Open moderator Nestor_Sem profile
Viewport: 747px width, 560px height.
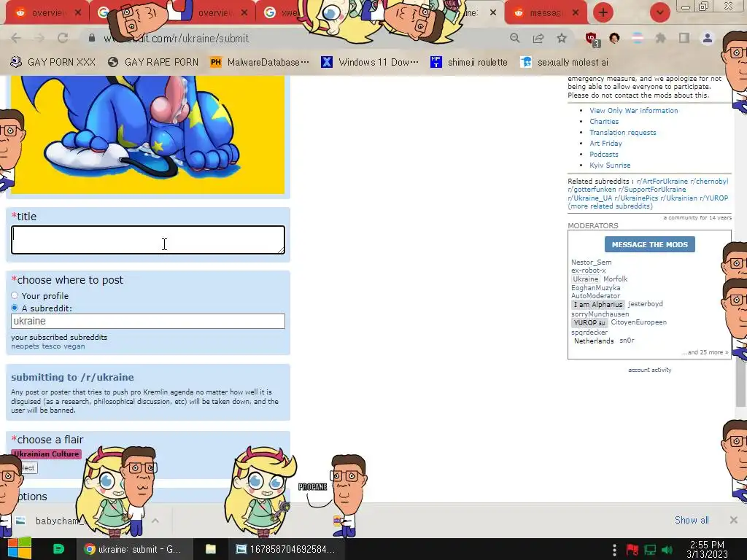pos(591,262)
